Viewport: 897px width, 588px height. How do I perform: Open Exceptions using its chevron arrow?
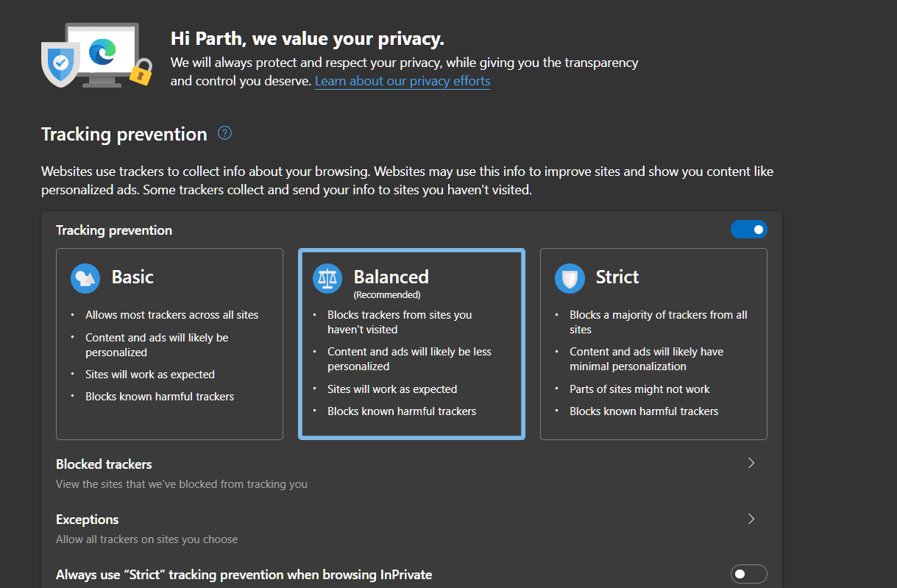click(x=751, y=519)
